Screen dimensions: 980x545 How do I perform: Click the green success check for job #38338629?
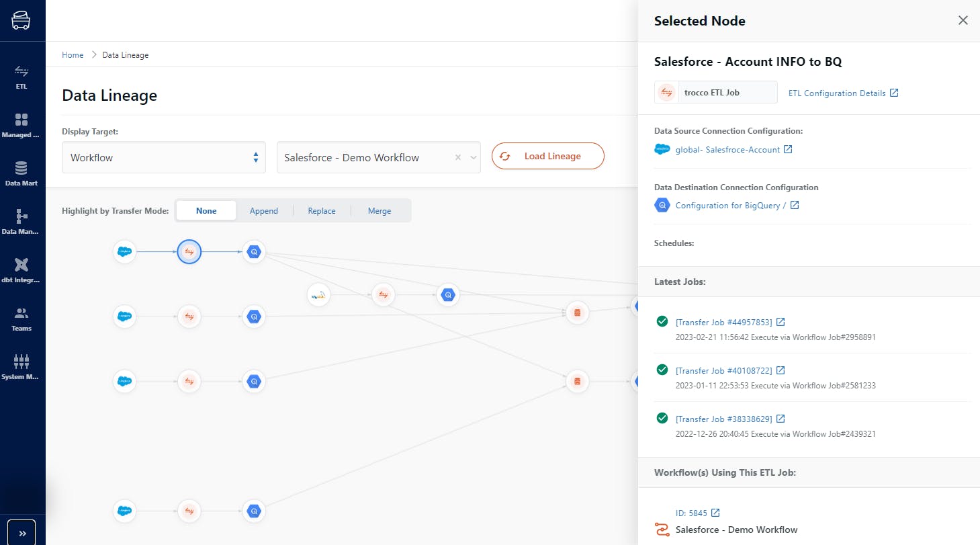pyautogui.click(x=662, y=418)
